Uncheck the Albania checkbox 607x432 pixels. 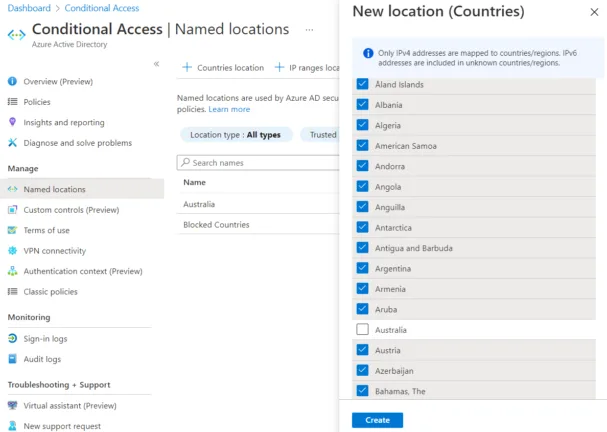362,105
